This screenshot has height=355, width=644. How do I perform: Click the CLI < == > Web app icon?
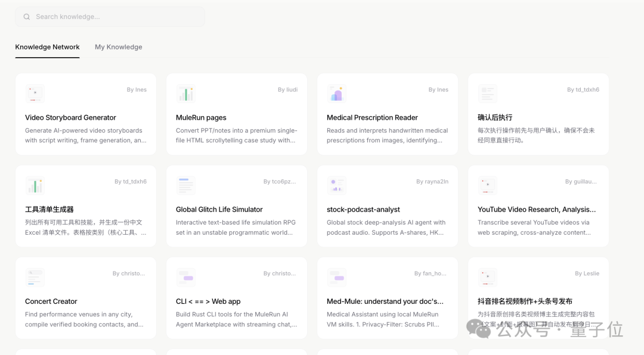point(185,278)
